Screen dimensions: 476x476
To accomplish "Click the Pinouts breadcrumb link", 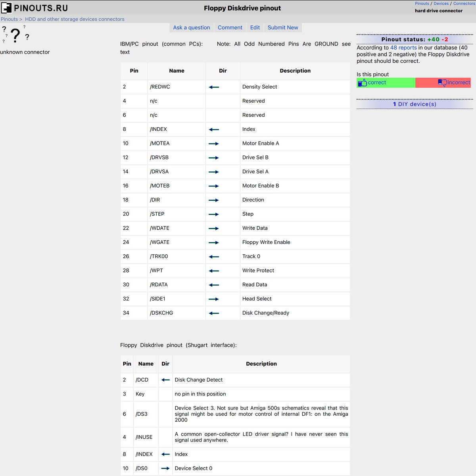I will click(x=9, y=19).
